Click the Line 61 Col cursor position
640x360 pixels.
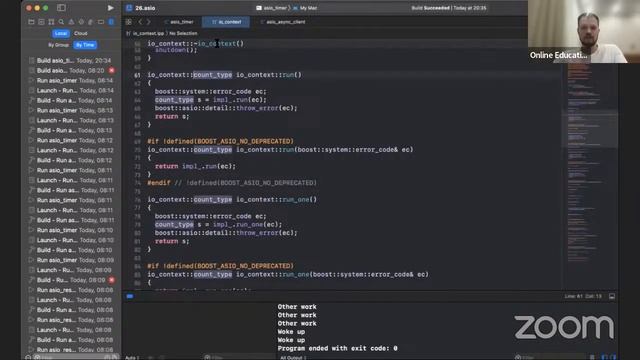[583, 296]
